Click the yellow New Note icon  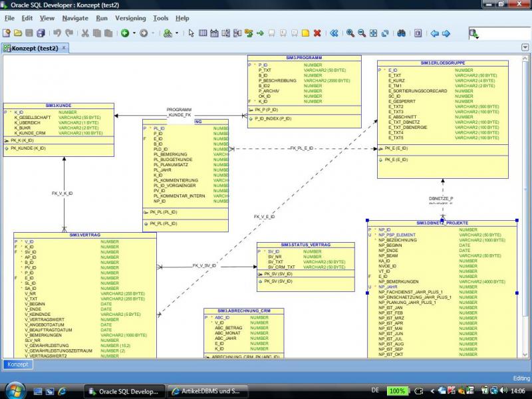pyautogui.click(x=305, y=33)
